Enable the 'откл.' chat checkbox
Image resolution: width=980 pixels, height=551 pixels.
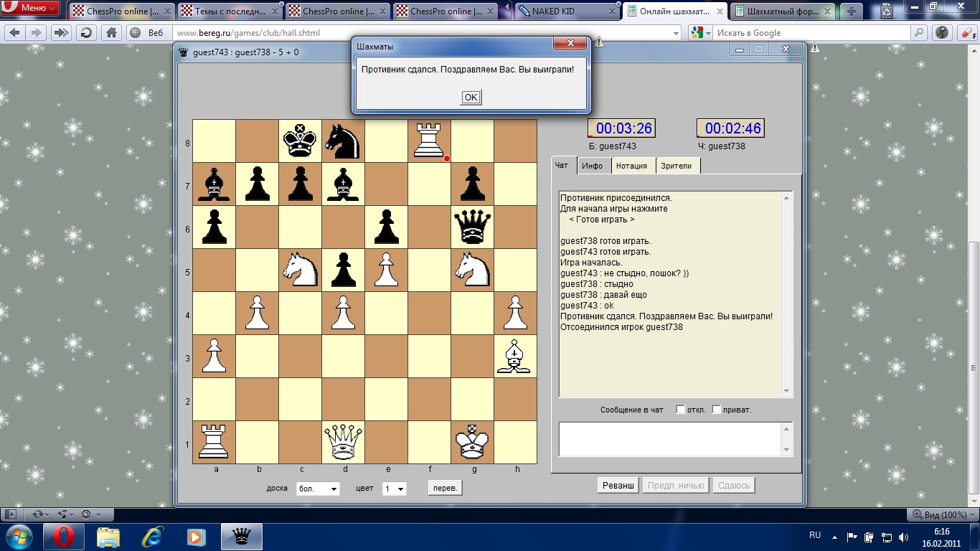tap(680, 410)
